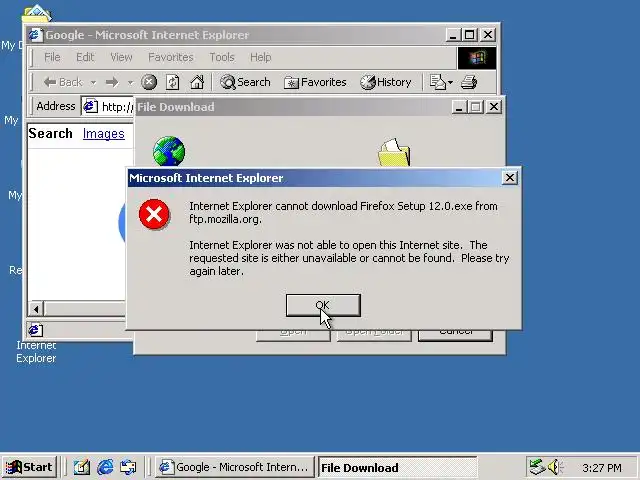Open the Forward history dropdown arrow

pos(130,82)
